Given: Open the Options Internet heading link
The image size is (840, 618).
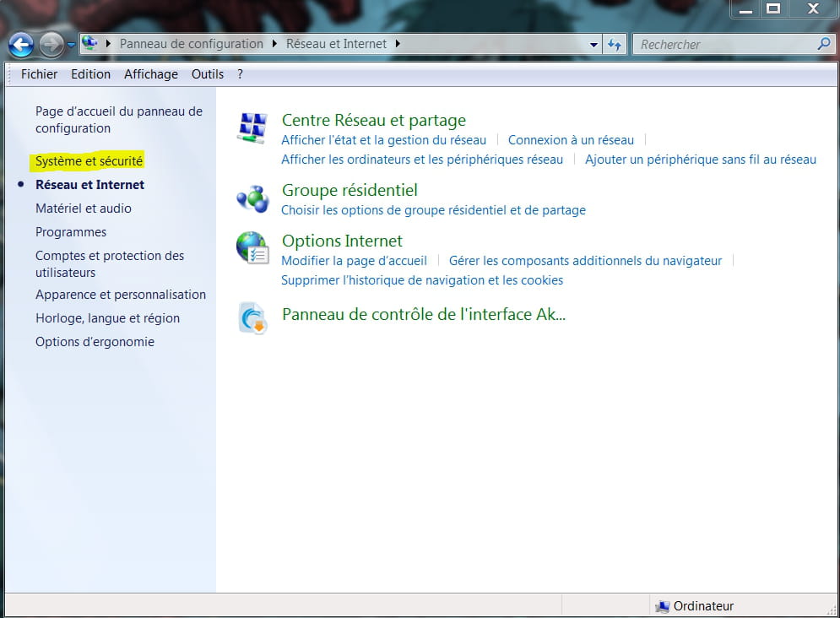Looking at the screenshot, I should [342, 241].
